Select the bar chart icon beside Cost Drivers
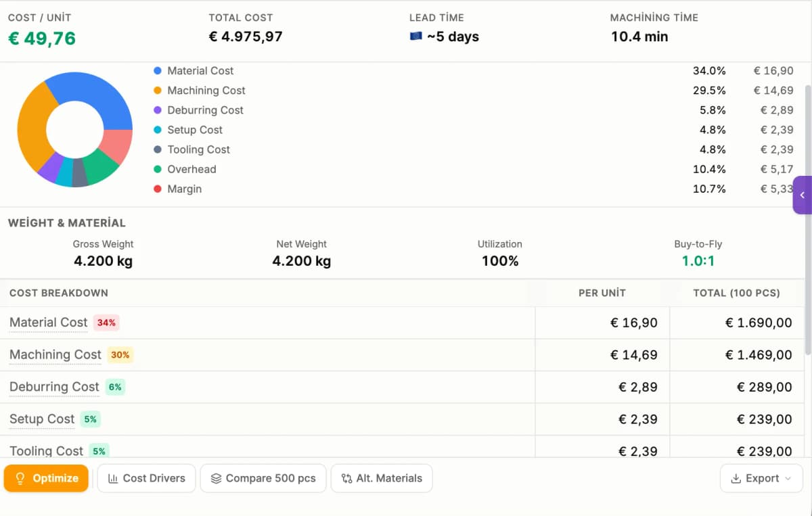This screenshot has width=812, height=516. tap(114, 478)
